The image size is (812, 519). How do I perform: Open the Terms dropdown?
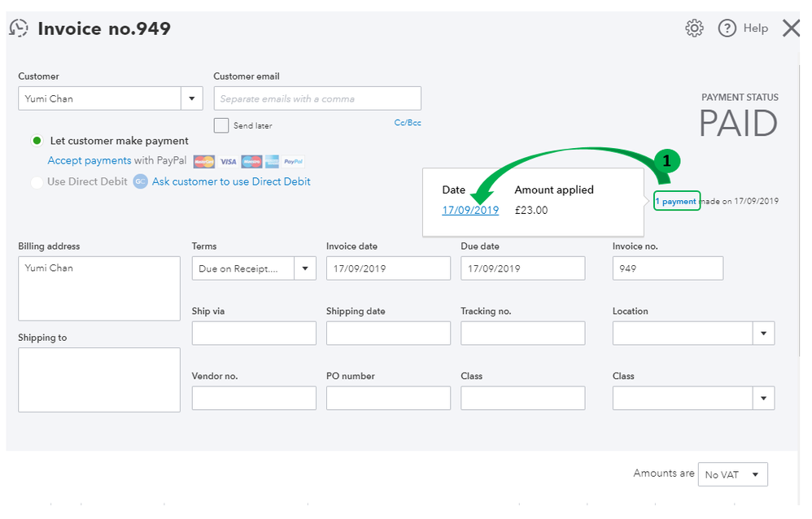[x=306, y=268]
